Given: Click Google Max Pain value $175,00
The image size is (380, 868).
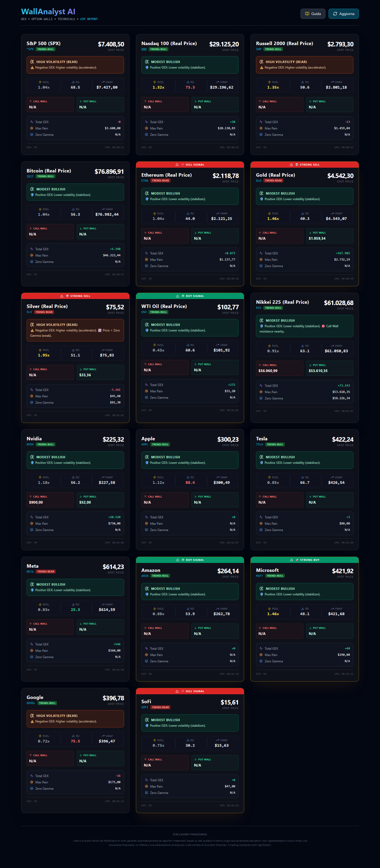Looking at the screenshot, I should click(114, 782).
